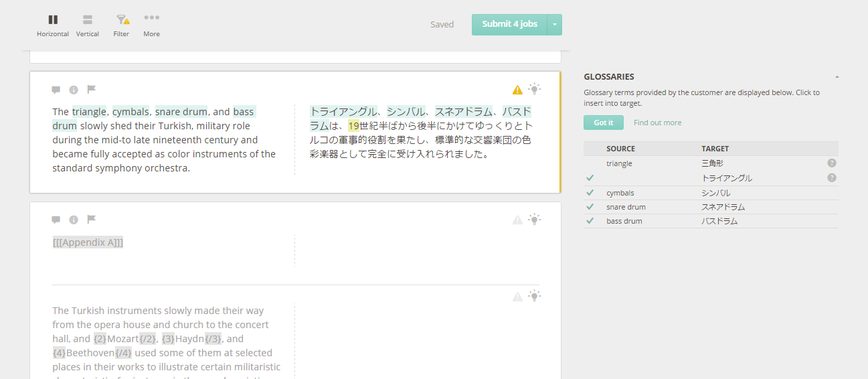Click glossary source term cymbals
The height and width of the screenshot is (379, 868).
[620, 193]
